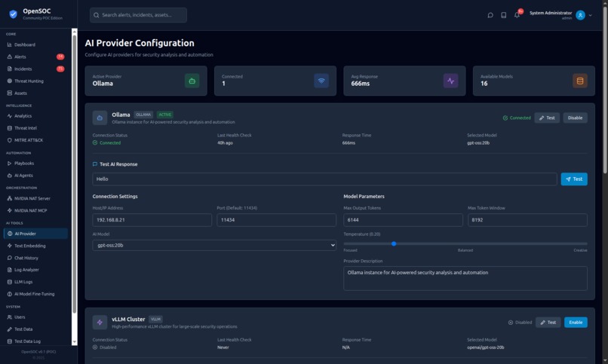Image resolution: width=608 pixels, height=364 pixels.
Task: Click the Log Analyzer sidebar icon
Action: [10, 270]
